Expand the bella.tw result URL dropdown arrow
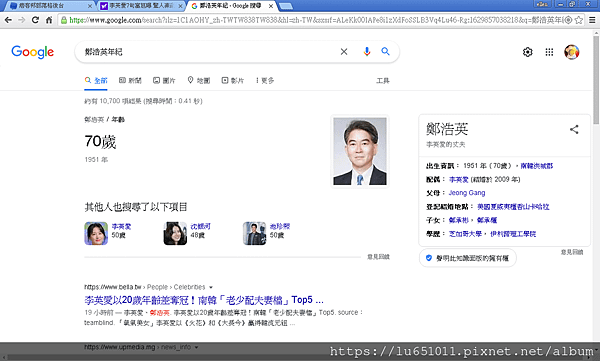 point(211,287)
